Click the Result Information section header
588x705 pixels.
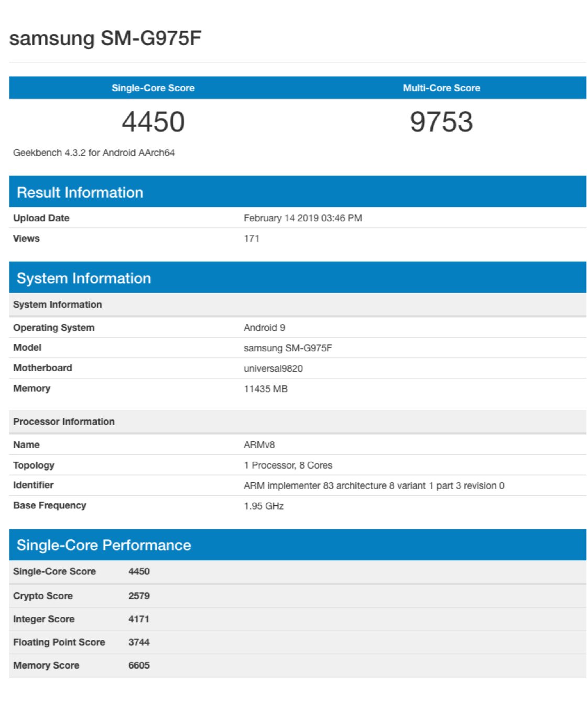tap(80, 192)
